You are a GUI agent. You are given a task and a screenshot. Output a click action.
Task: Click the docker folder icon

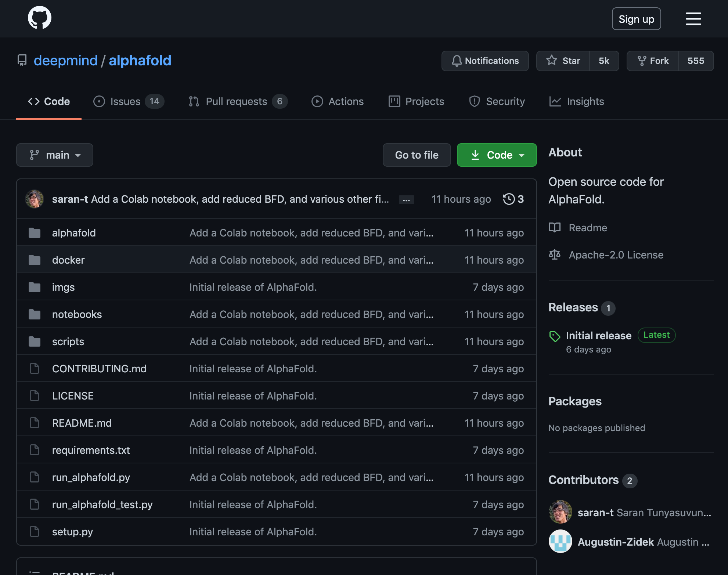35,260
